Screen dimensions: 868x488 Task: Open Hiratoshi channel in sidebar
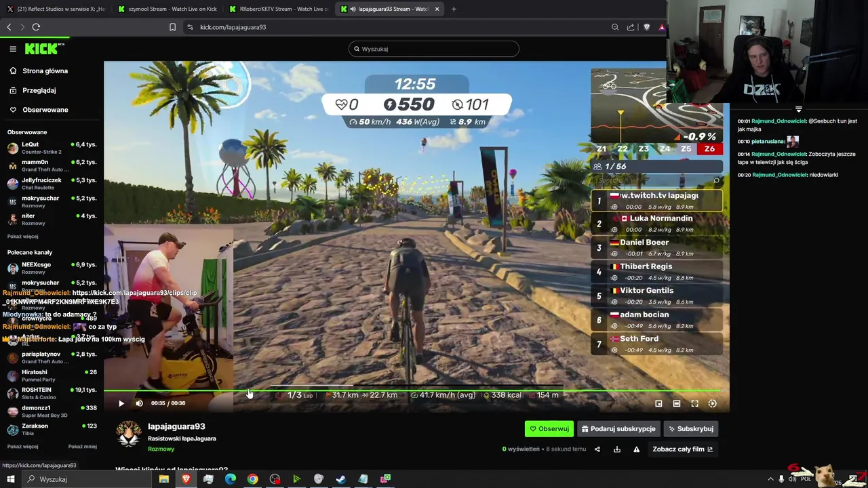pyautogui.click(x=52, y=375)
